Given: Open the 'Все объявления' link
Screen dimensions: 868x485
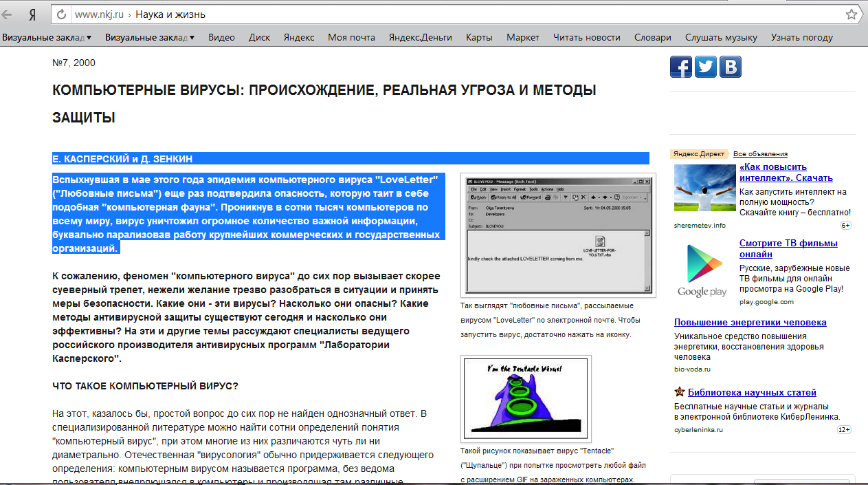Looking at the screenshot, I should click(760, 154).
